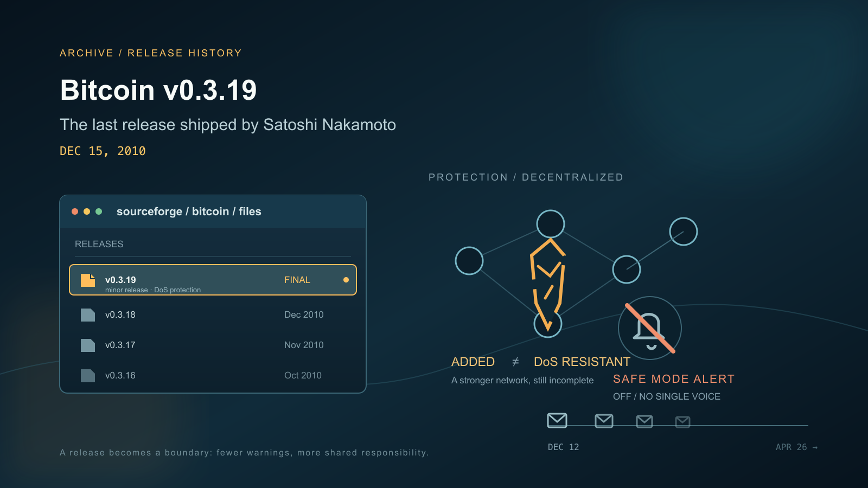
Task: Click the first envelope icon above DEC 12
Action: click(557, 420)
